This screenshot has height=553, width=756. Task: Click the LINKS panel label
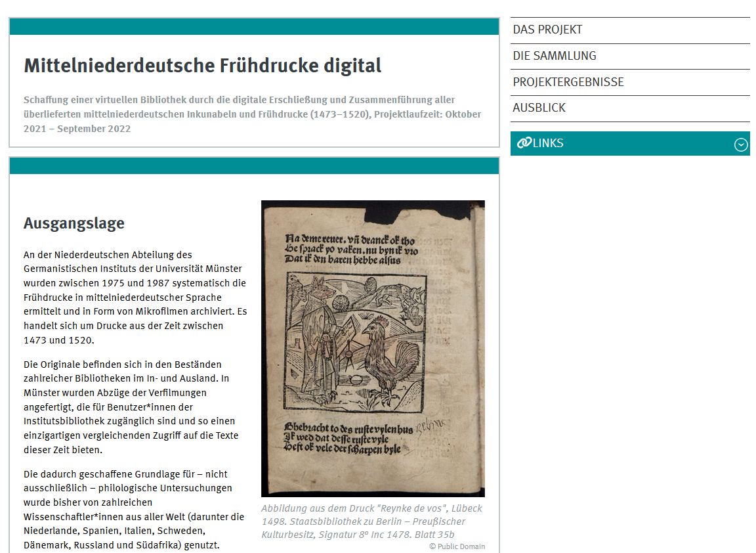coord(548,143)
